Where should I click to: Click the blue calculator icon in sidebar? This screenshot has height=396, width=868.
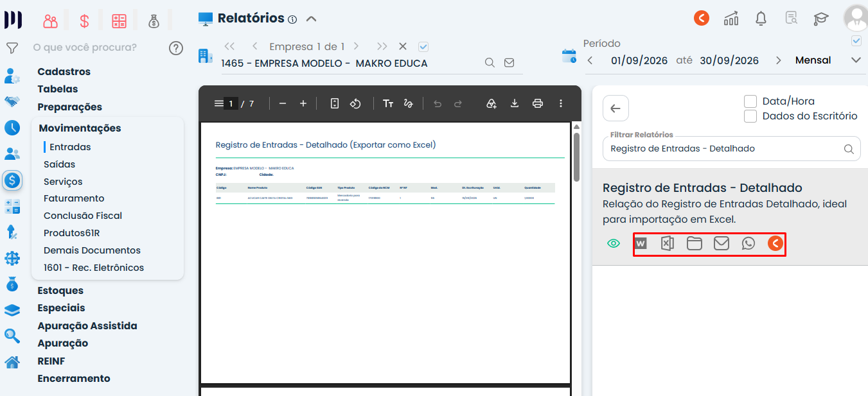pos(12,207)
